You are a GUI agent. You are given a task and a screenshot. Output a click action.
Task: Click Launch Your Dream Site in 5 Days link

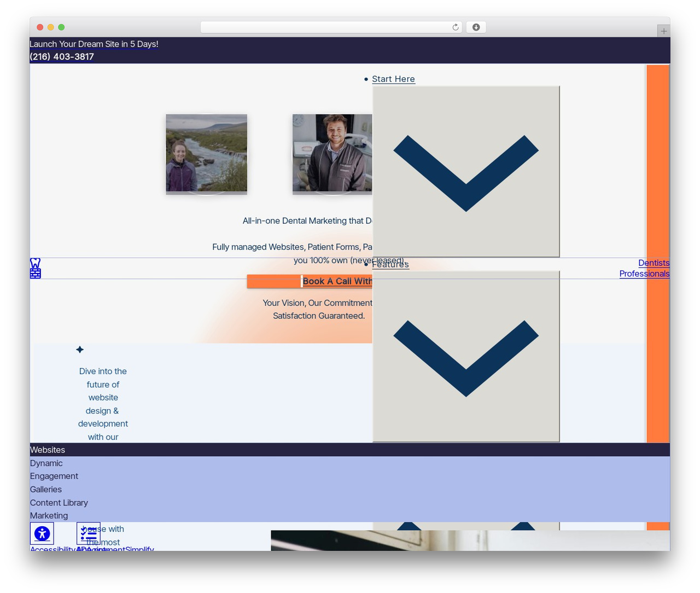94,44
